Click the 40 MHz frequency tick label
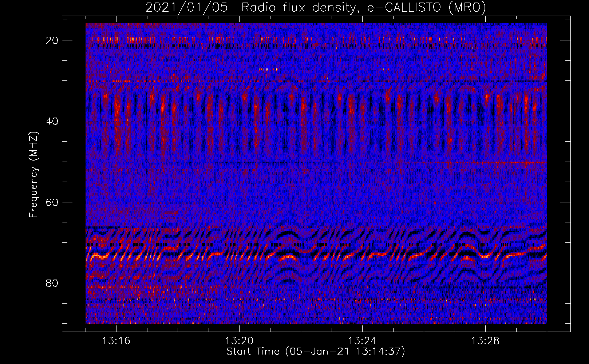This screenshot has width=589, height=364. coord(52,121)
